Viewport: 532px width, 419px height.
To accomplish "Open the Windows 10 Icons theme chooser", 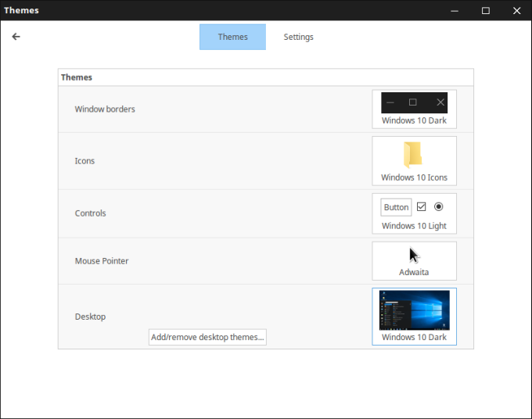I will tap(415, 161).
